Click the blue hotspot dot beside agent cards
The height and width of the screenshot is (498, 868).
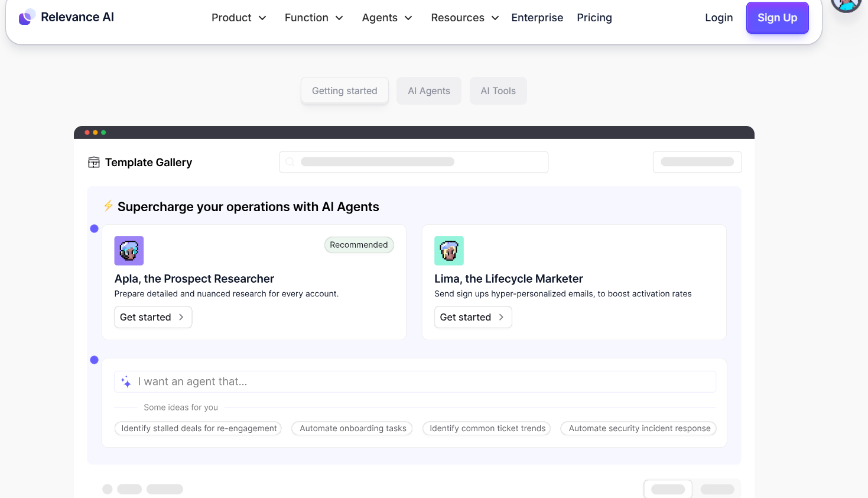pyautogui.click(x=94, y=228)
